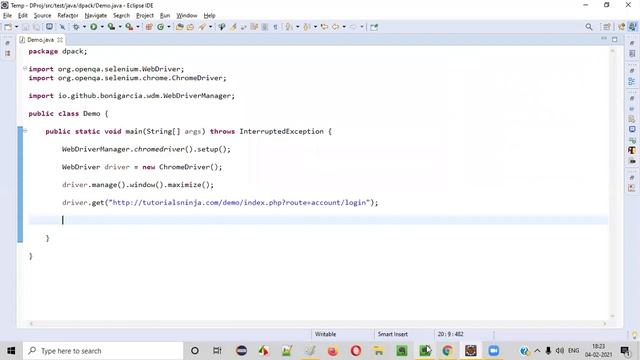Click the speaker volume tray icon

[560, 351]
